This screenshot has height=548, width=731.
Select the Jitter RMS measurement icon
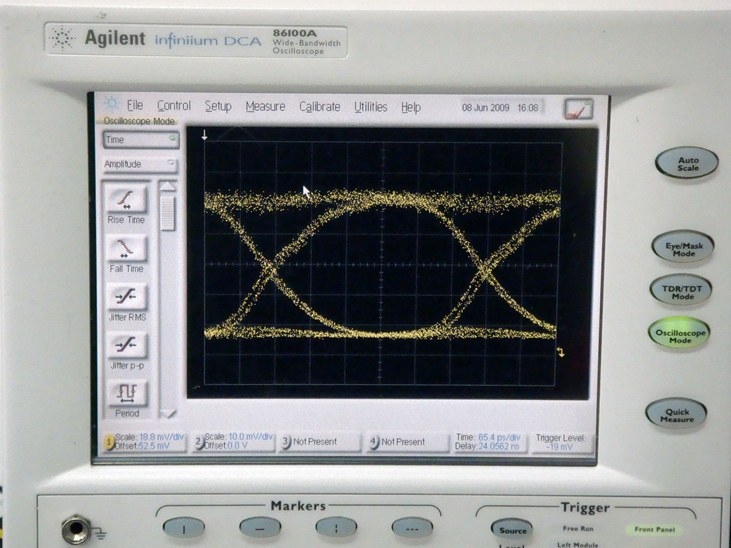tap(126, 297)
